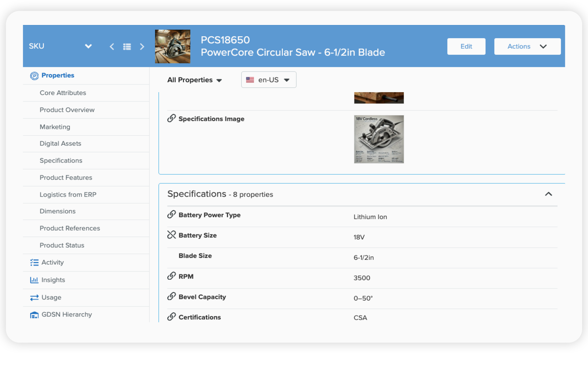
Task: Click the link icon beside Certifications
Action: coord(172,317)
